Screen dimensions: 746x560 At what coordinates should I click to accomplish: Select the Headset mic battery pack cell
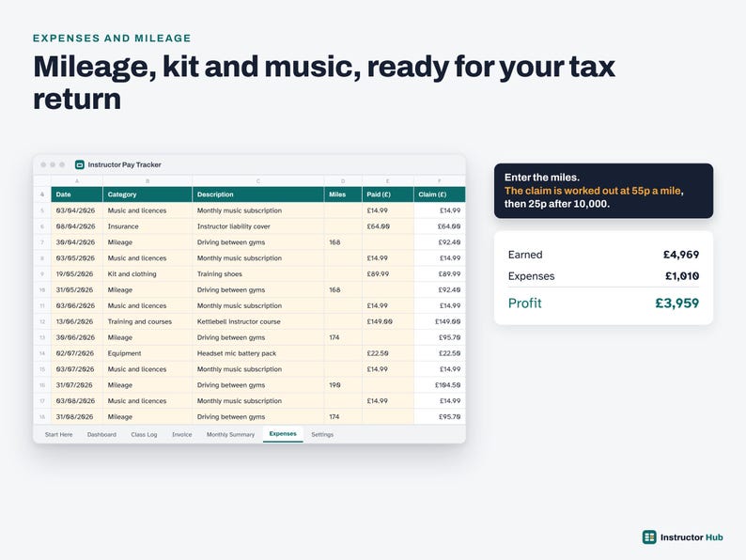[258, 353]
